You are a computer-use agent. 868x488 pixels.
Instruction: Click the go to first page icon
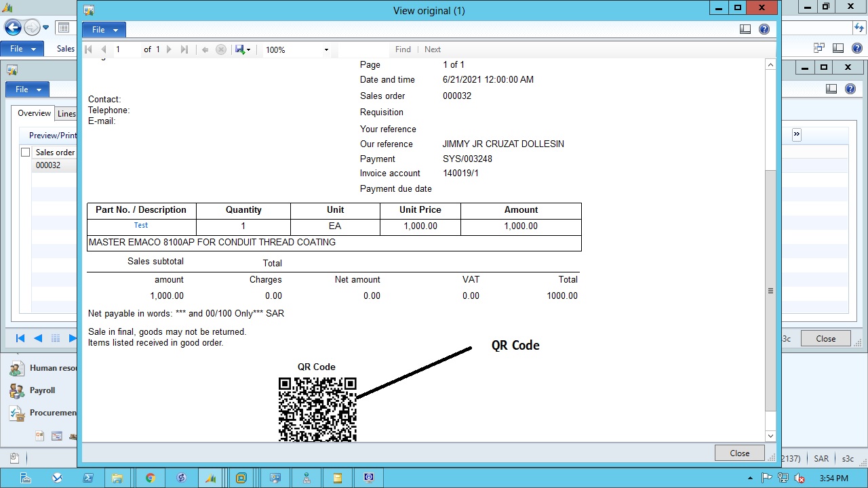pyautogui.click(x=87, y=49)
